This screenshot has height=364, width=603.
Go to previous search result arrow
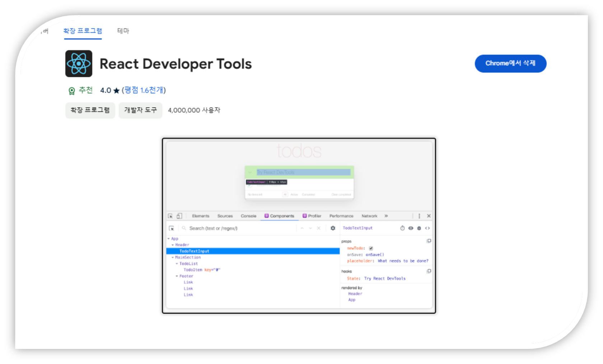(302, 228)
